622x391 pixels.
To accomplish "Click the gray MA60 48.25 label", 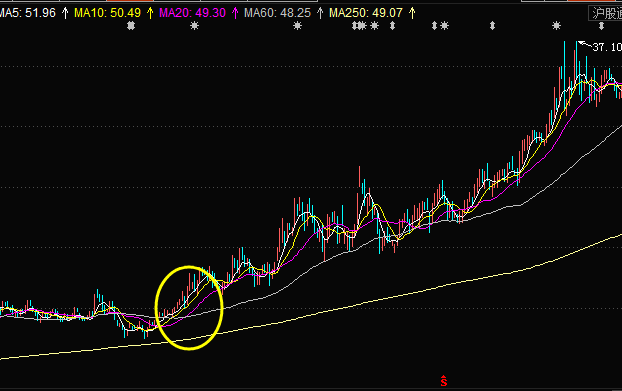I will point(277,13).
